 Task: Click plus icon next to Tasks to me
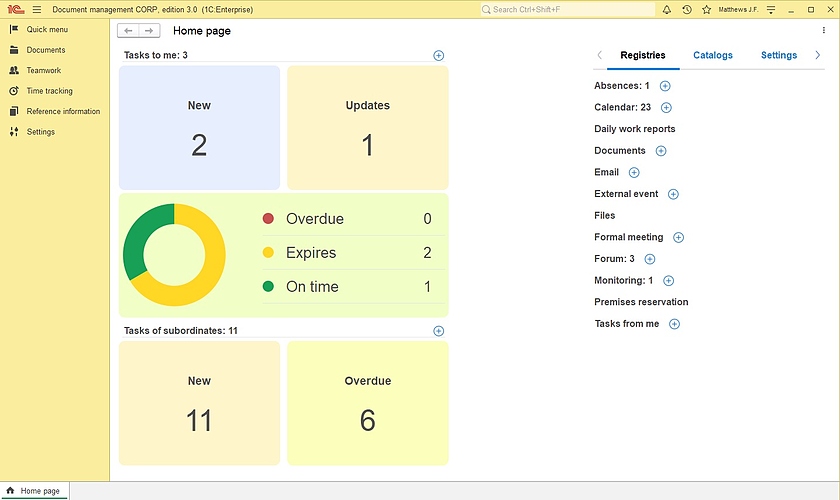pos(438,55)
